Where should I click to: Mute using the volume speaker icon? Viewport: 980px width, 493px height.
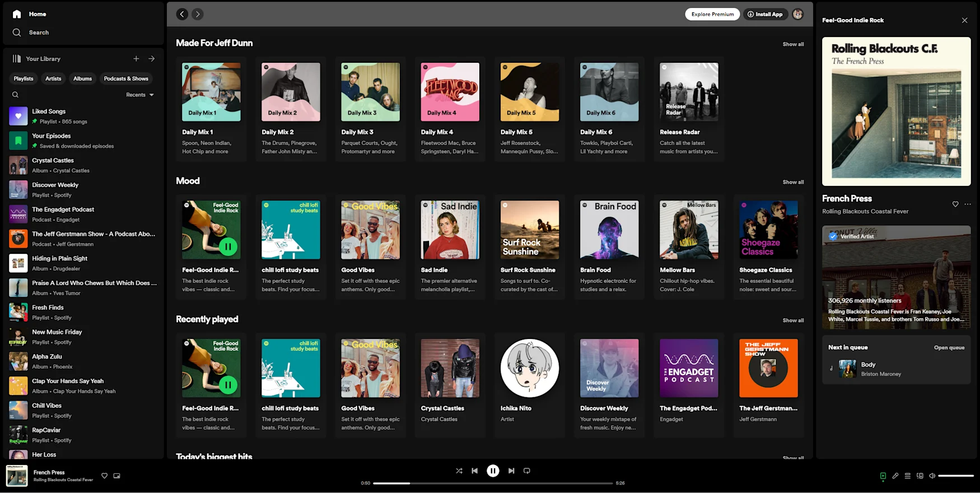[x=932, y=476]
